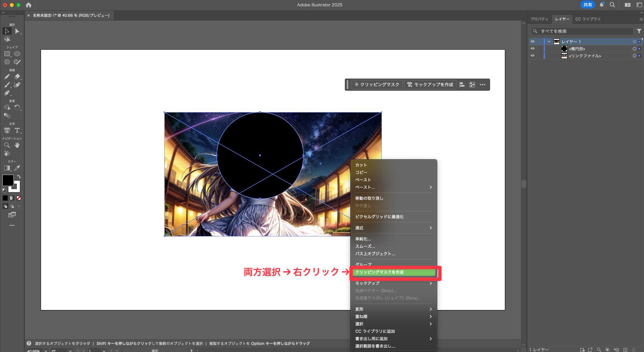Select the Polygon shape tool
The width and height of the screenshot is (644, 352).
[x=7, y=62]
